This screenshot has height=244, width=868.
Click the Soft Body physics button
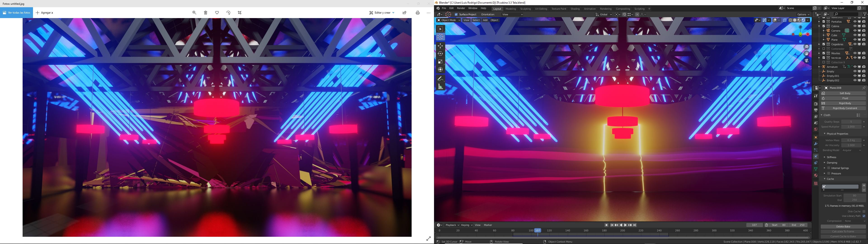tap(843, 93)
